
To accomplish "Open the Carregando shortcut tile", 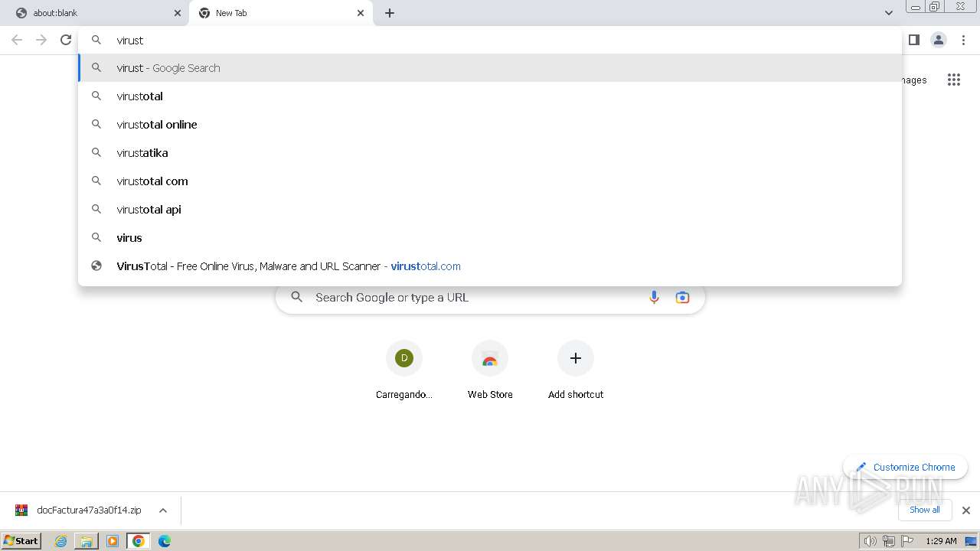I will point(404,370).
